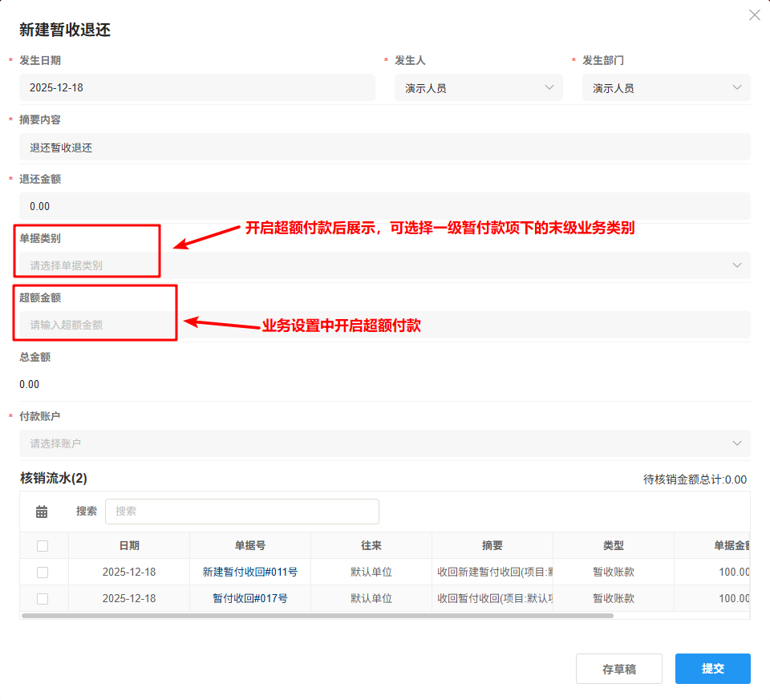Click the 提交 submit button
The image size is (770, 700).
click(x=712, y=668)
